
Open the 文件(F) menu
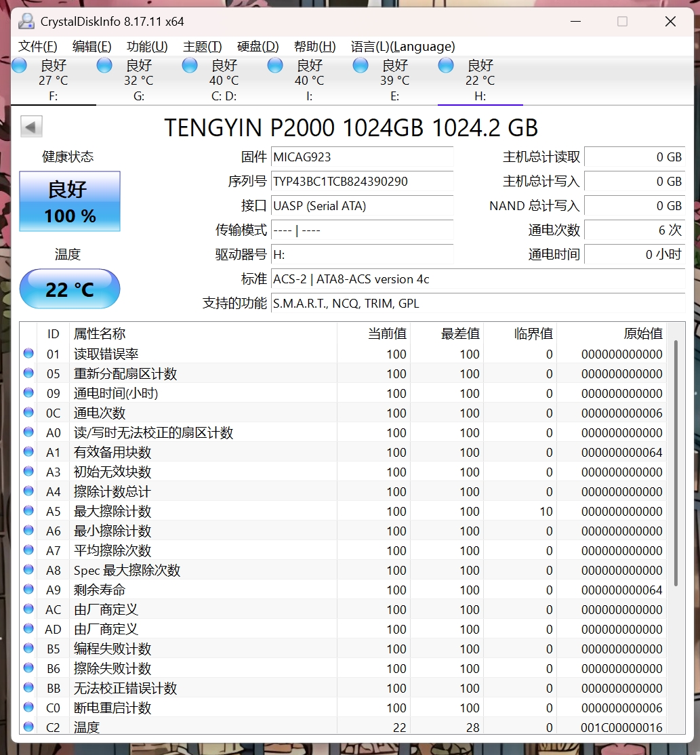pos(37,47)
